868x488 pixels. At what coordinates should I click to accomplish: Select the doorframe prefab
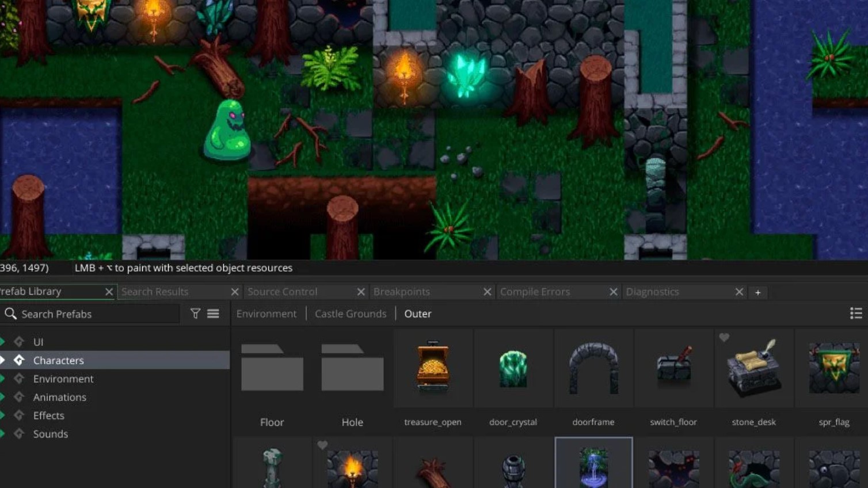click(593, 368)
